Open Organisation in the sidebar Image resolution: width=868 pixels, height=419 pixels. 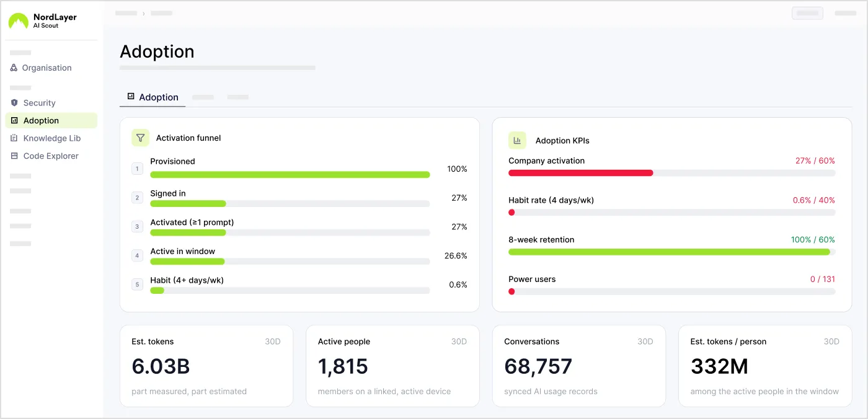pos(51,68)
